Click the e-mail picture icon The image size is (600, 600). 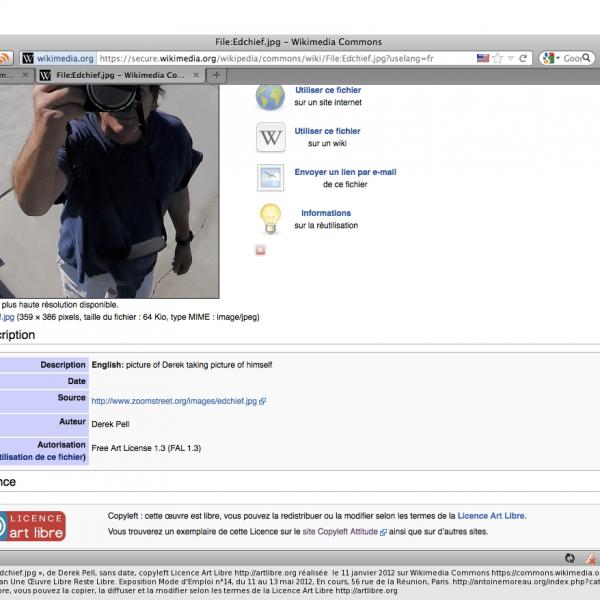(271, 178)
